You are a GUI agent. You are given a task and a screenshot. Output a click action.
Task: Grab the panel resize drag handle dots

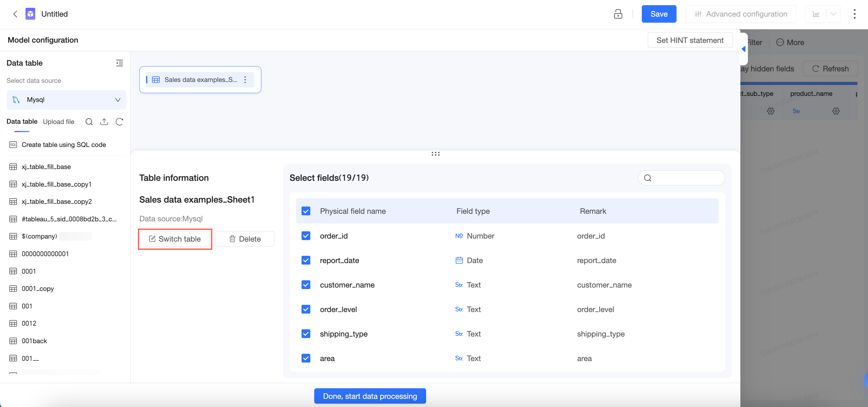point(435,154)
